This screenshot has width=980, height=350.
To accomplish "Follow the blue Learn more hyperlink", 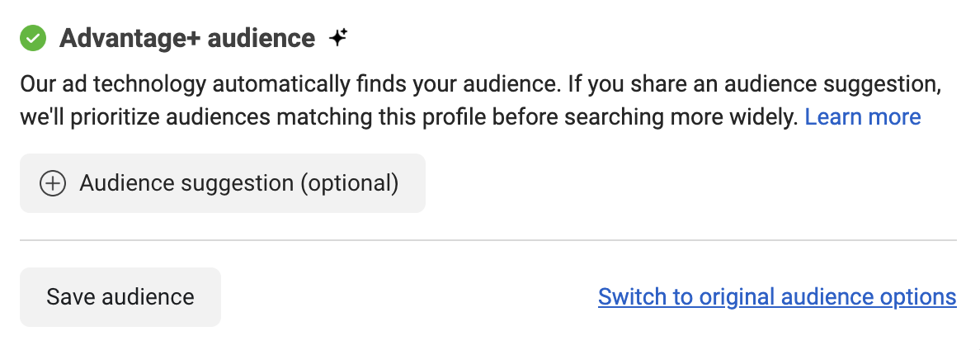I will point(863,117).
